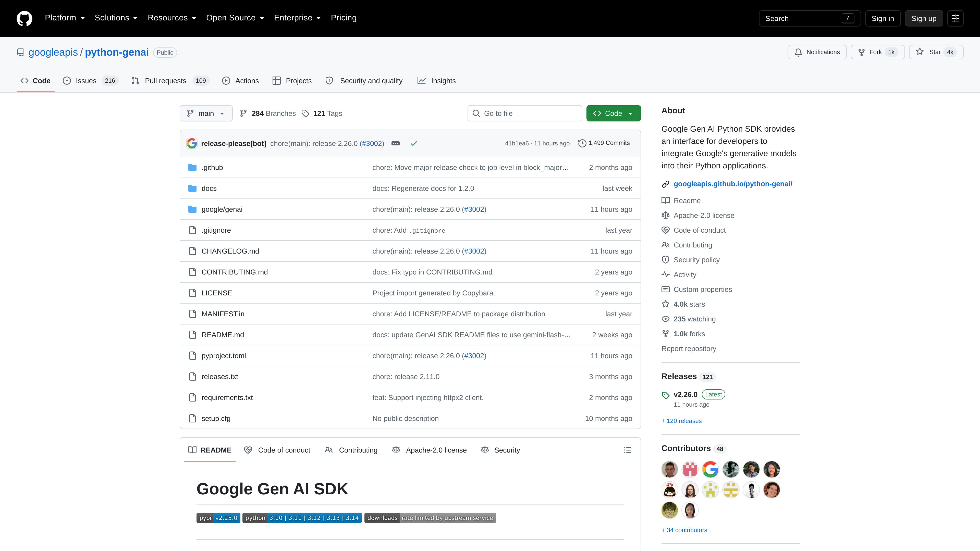Focus the Go to file field
Image resolution: width=980 pixels, height=551 pixels.
coord(525,113)
